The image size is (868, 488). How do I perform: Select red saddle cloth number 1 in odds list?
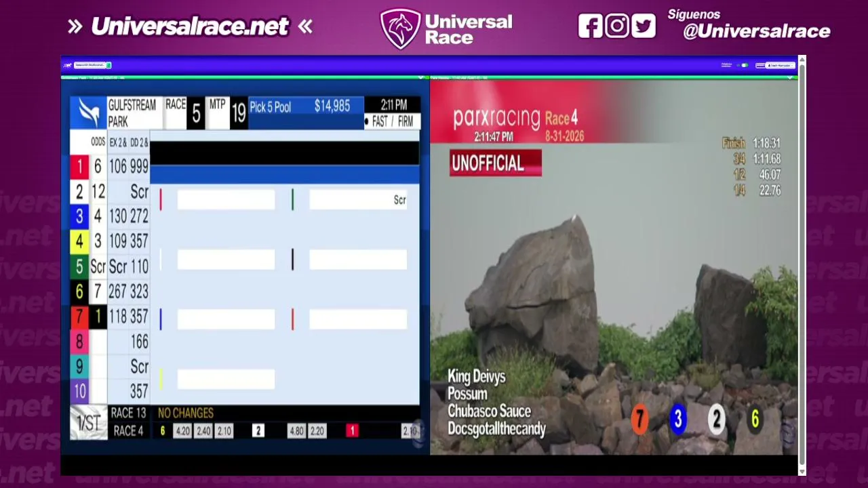tap(79, 167)
